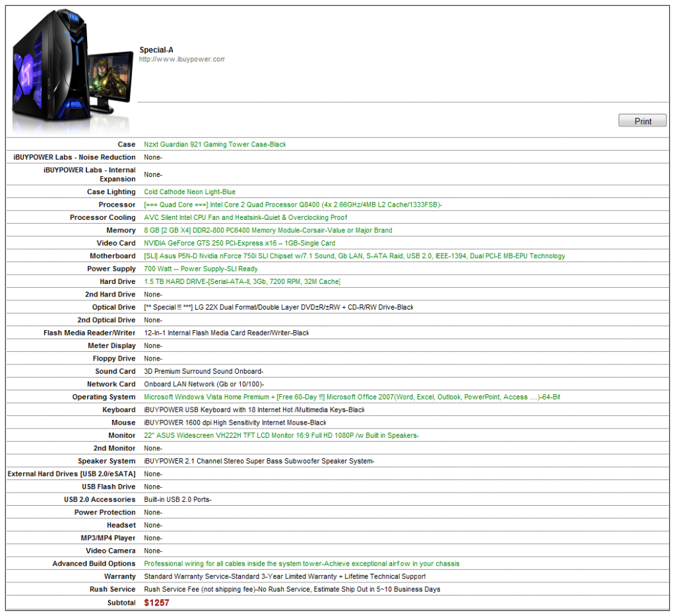Select the NVIDIA GeForce GTS 250 video card

tap(240, 243)
